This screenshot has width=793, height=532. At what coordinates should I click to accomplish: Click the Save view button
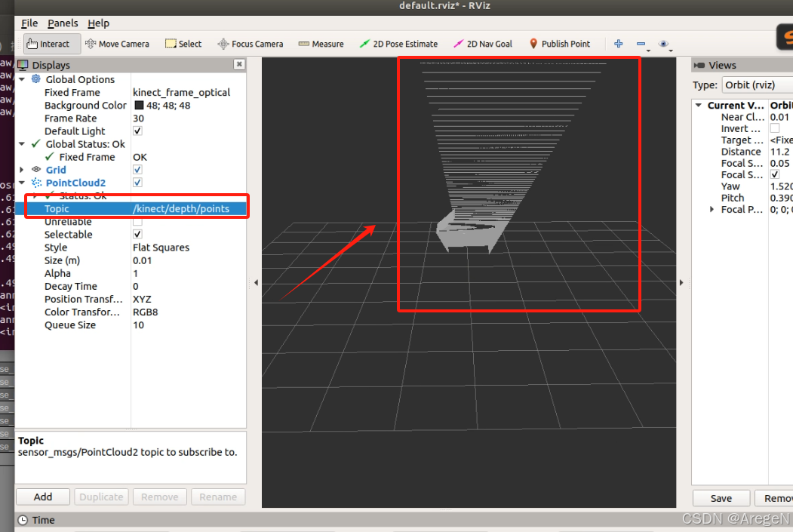(721, 498)
